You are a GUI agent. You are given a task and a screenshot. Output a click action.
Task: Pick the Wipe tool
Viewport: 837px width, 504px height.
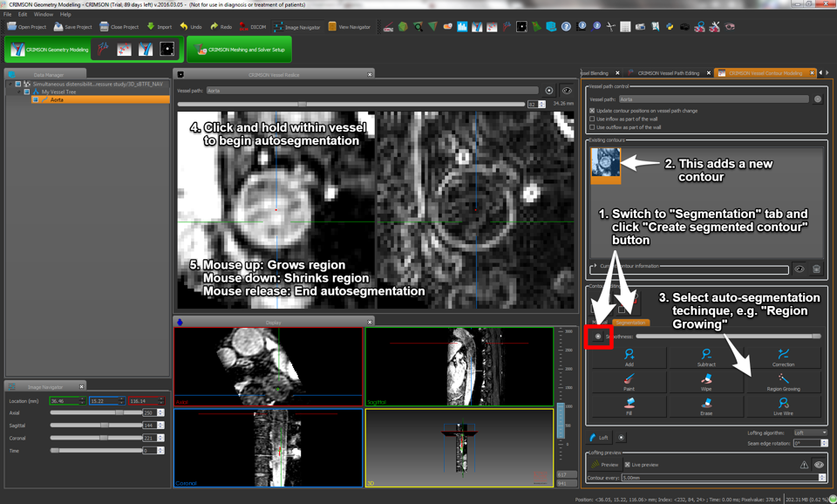click(x=706, y=382)
